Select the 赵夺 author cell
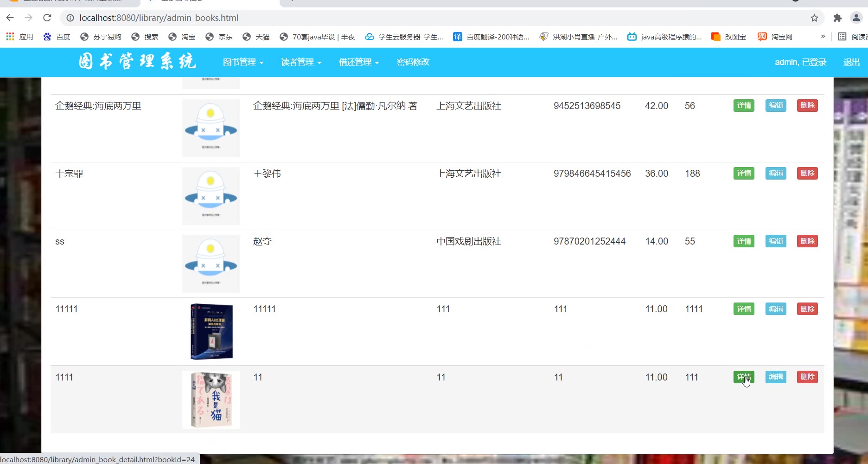Screen dimensions: 868x464 tap(262, 241)
